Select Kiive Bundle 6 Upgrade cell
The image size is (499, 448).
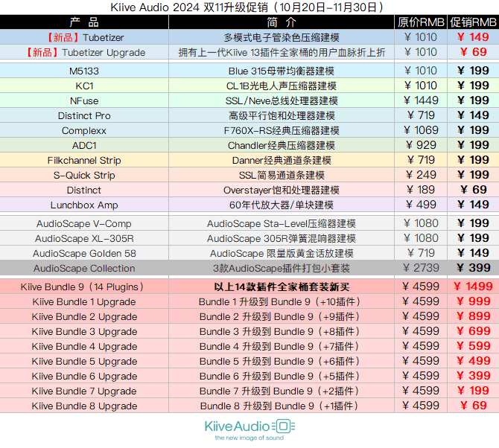[x=84, y=376]
